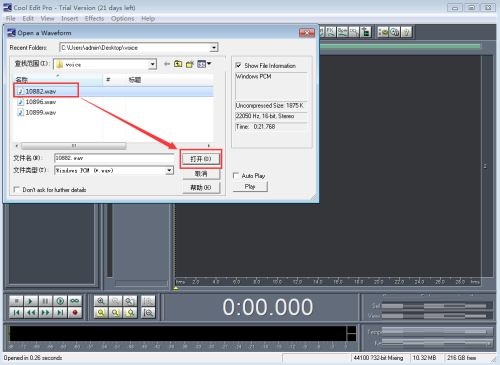
Task: Start playback with the plain Play button
Action: point(31,301)
